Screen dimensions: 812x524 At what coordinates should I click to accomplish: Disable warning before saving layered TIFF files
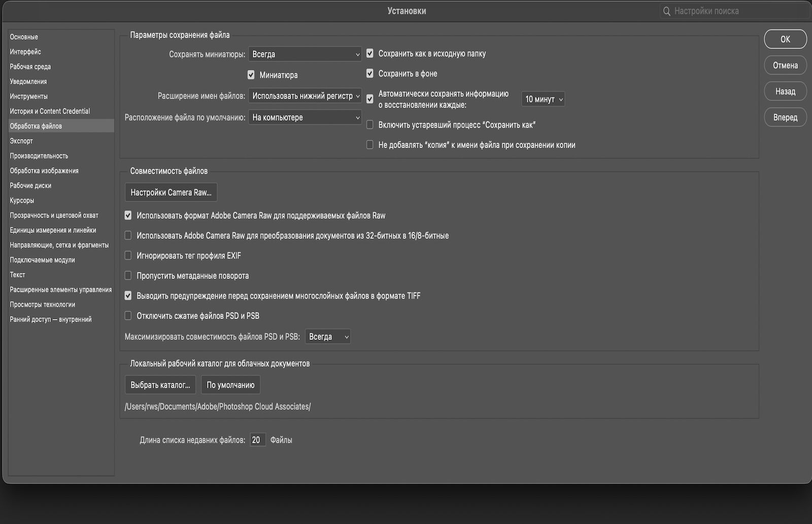point(128,295)
